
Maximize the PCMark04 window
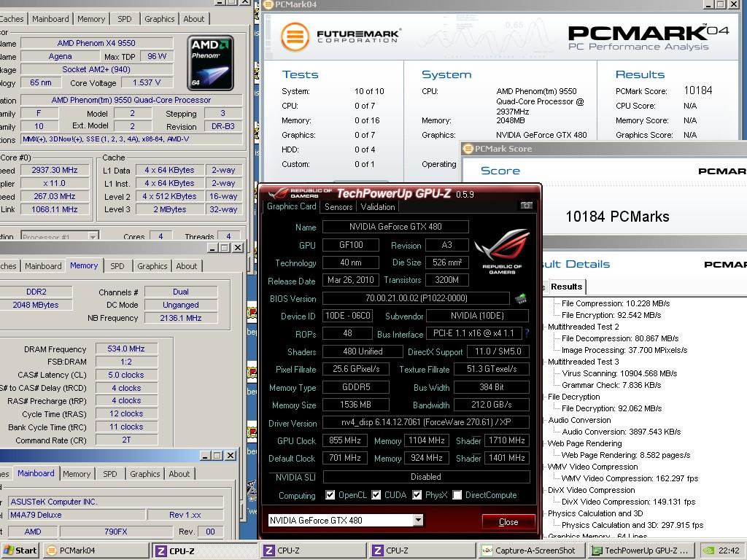[721, 4]
